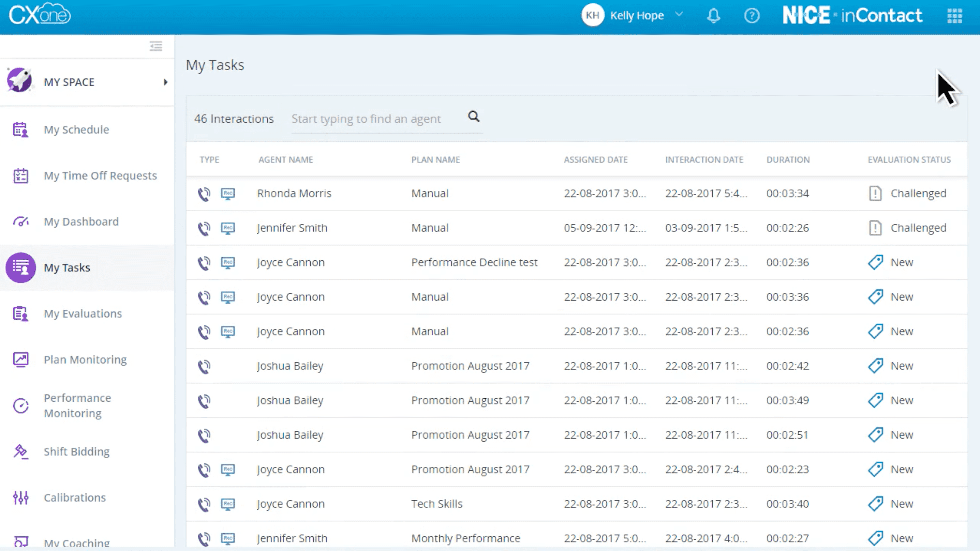Click the notifications bell icon

coord(713,16)
